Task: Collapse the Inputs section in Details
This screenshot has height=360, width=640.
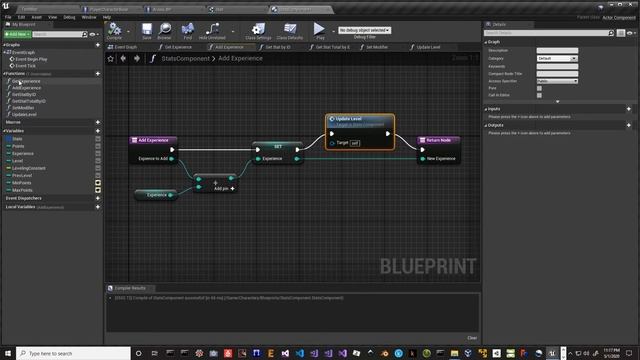Action: click(486, 109)
